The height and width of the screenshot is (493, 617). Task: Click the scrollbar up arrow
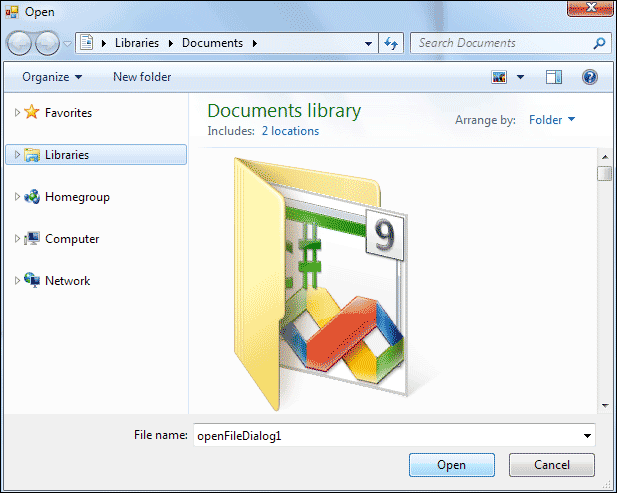(x=605, y=157)
